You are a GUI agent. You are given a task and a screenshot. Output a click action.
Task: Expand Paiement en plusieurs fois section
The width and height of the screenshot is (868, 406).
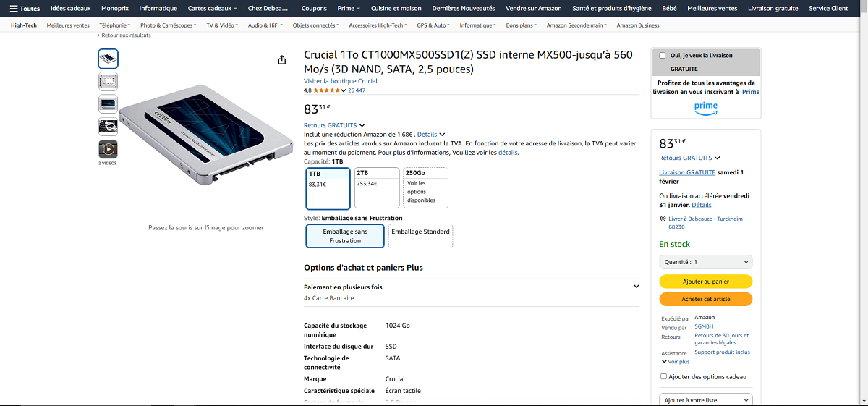click(x=636, y=287)
